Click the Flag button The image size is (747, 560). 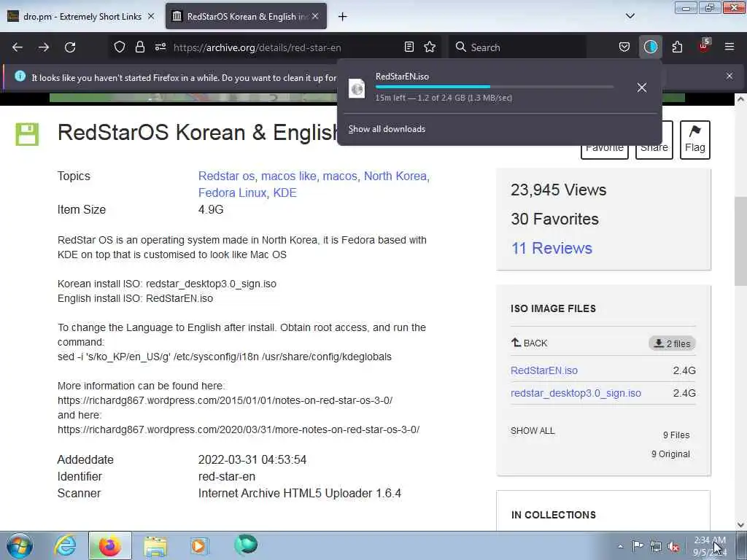coord(695,140)
